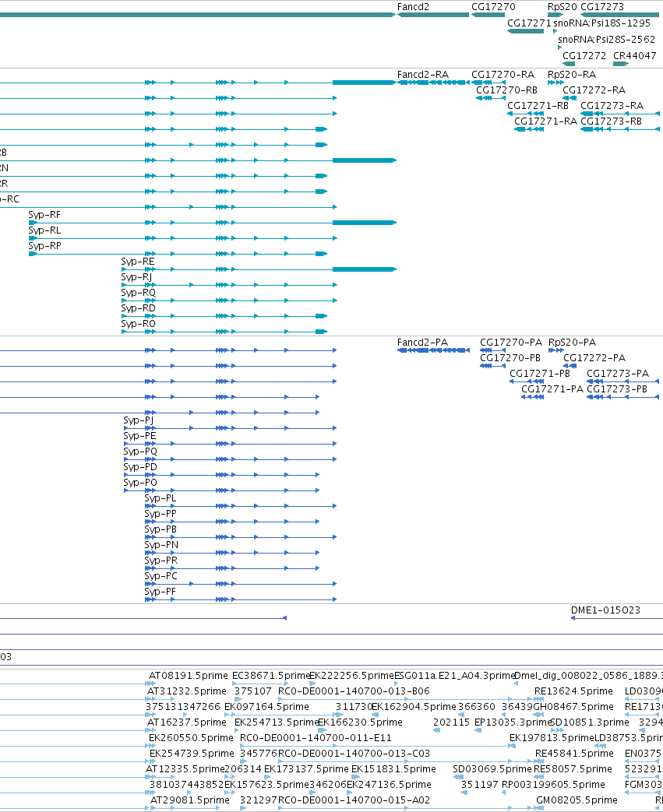Screen dimensions: 663x812
Task: Select the Syp-PO protein label
Action: pos(140,483)
